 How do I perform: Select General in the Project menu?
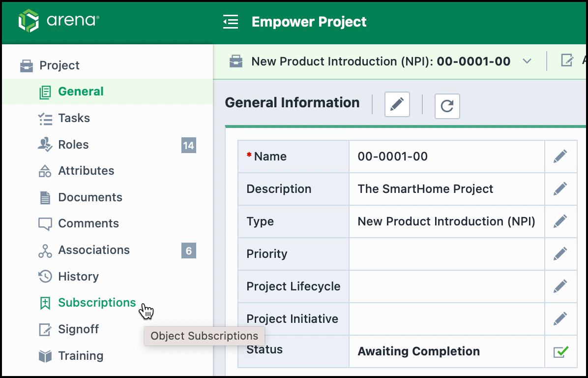(x=82, y=92)
